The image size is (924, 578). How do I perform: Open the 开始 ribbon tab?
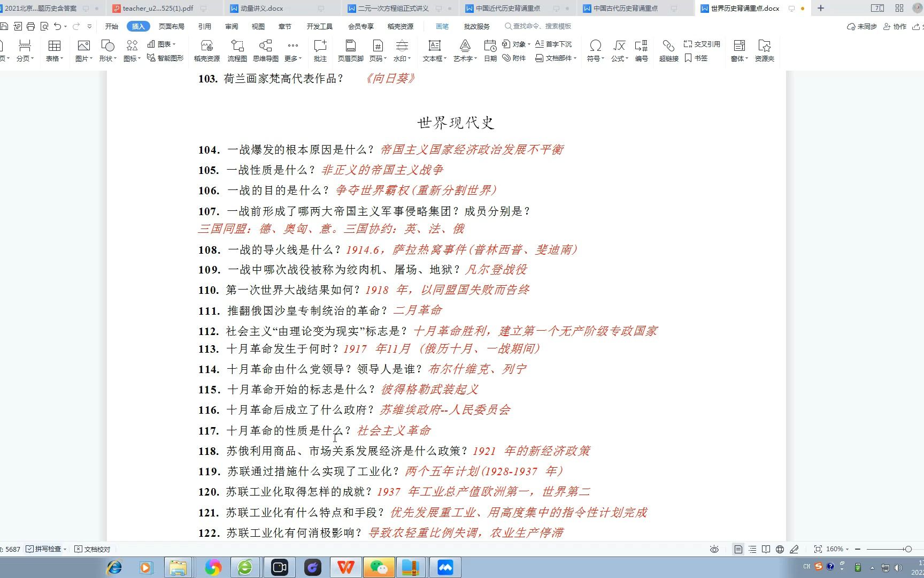112,26
